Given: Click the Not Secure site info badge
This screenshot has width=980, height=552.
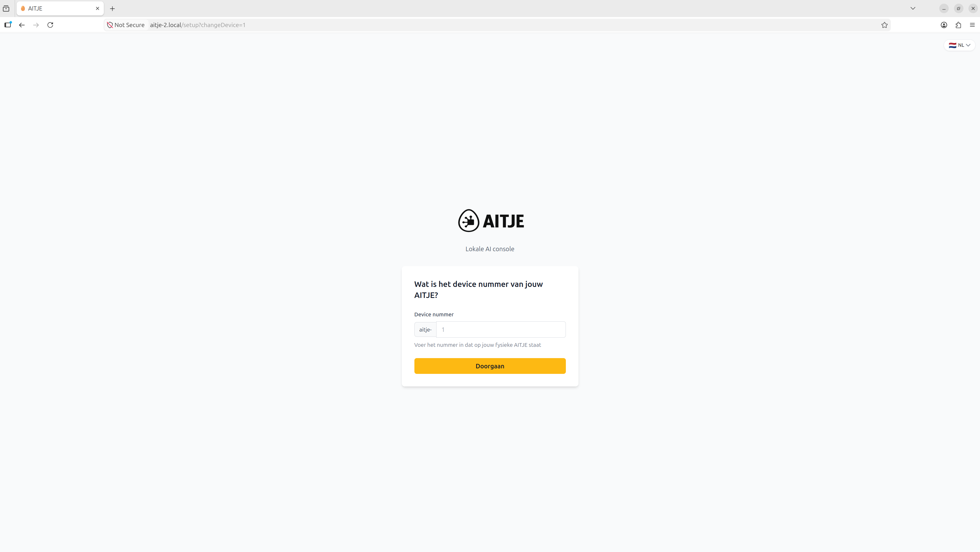Looking at the screenshot, I should (126, 25).
